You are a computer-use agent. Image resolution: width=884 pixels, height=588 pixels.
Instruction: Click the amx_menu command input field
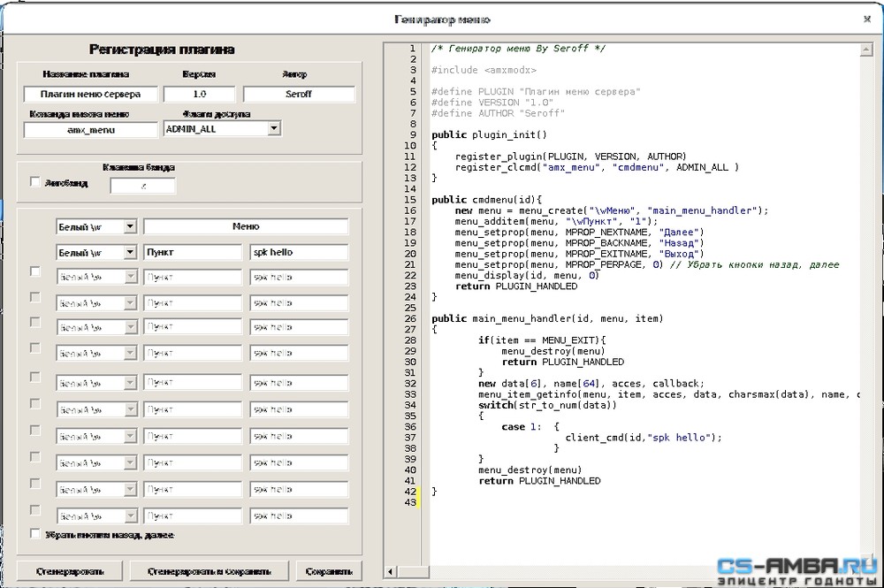point(91,130)
